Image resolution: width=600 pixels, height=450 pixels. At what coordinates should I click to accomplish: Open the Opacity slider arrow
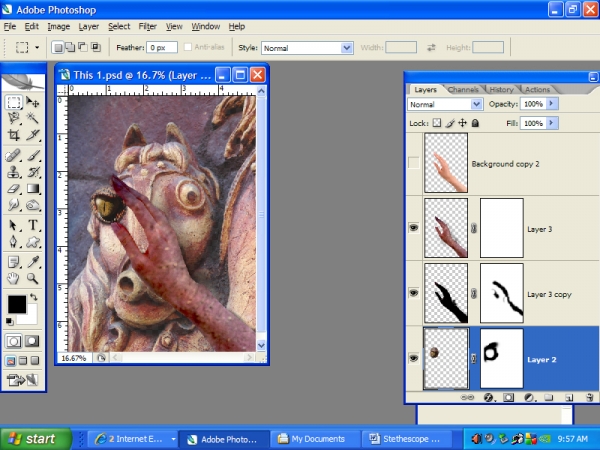click(551, 104)
